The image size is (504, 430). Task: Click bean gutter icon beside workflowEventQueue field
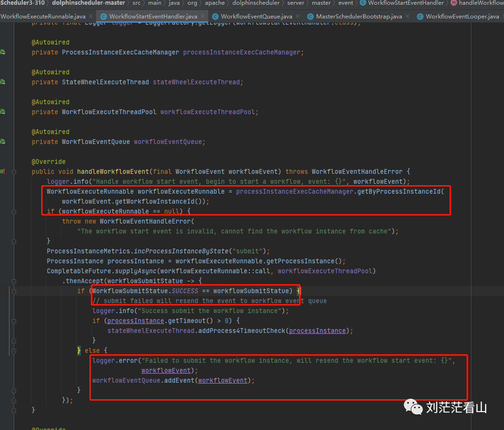(2, 142)
